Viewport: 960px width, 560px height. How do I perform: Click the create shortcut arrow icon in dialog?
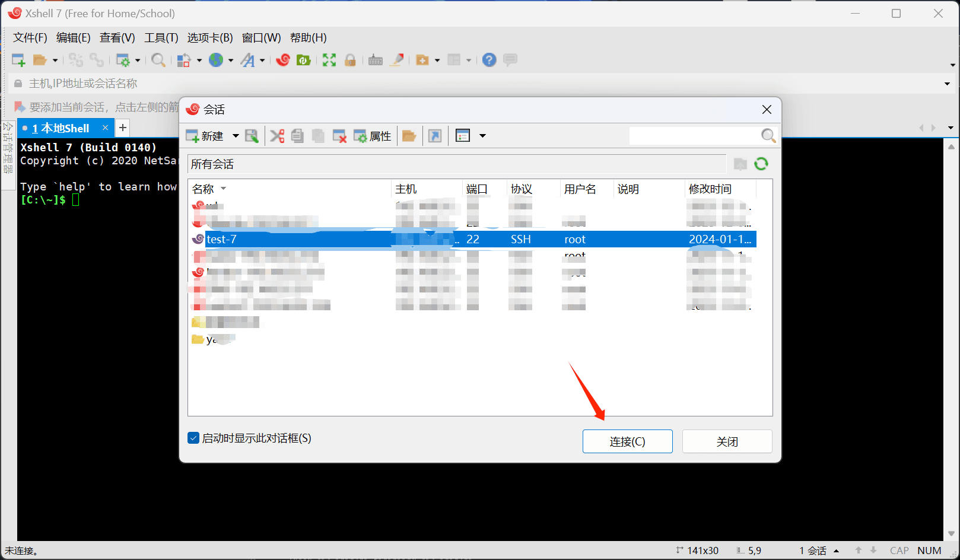pos(435,136)
